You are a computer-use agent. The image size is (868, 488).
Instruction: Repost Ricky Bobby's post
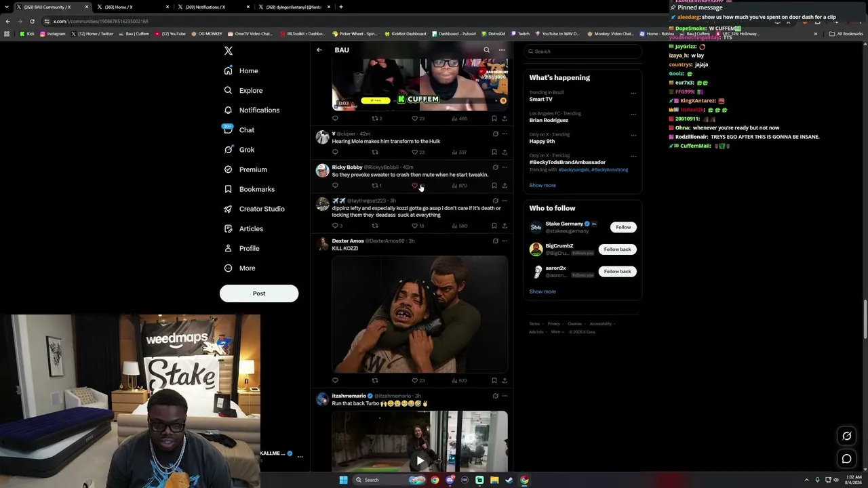(375, 186)
